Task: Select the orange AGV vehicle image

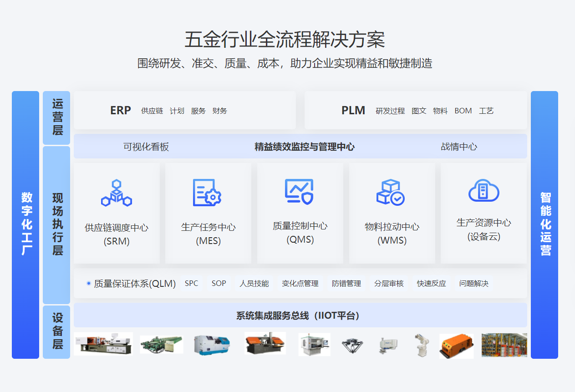Action: click(x=456, y=346)
